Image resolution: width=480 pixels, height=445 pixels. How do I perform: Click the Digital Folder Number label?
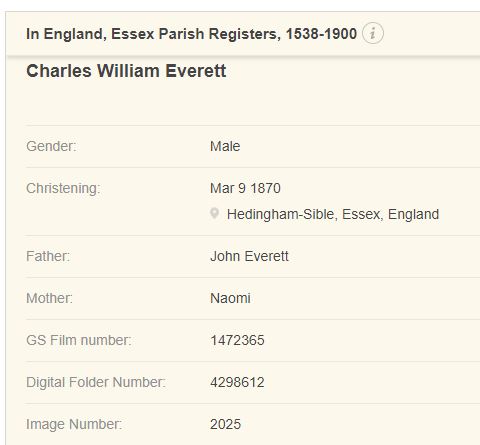point(96,382)
